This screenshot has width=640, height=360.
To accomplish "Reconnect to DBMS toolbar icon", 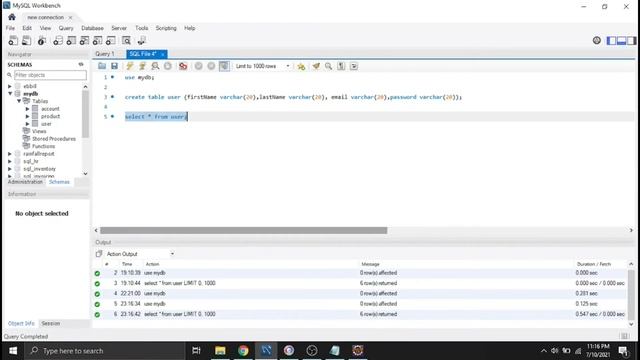I will (142, 40).
